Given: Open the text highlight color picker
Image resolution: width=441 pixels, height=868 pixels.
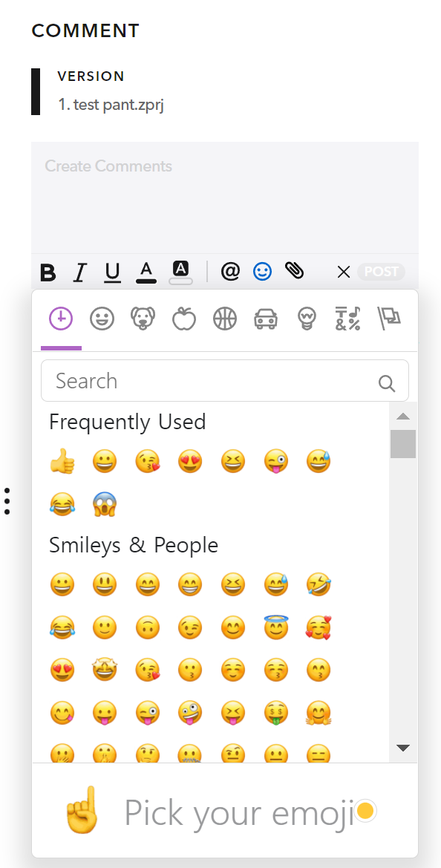Looking at the screenshot, I should click(181, 273).
